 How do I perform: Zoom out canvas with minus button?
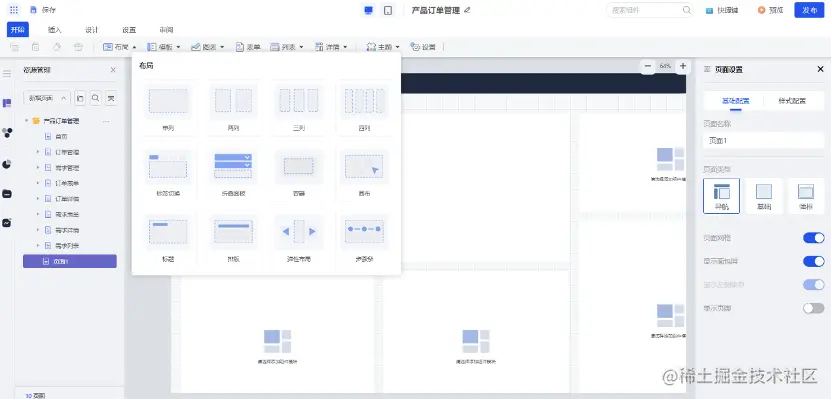648,66
